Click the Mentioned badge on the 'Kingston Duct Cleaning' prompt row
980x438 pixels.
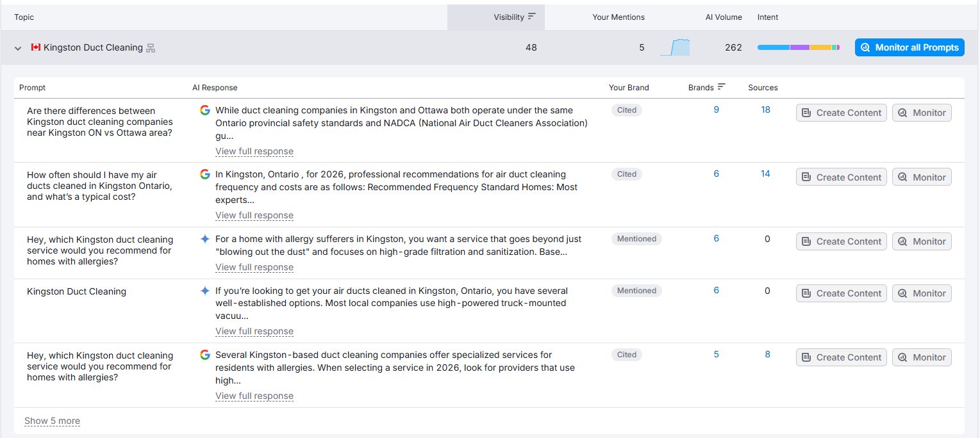pos(636,291)
